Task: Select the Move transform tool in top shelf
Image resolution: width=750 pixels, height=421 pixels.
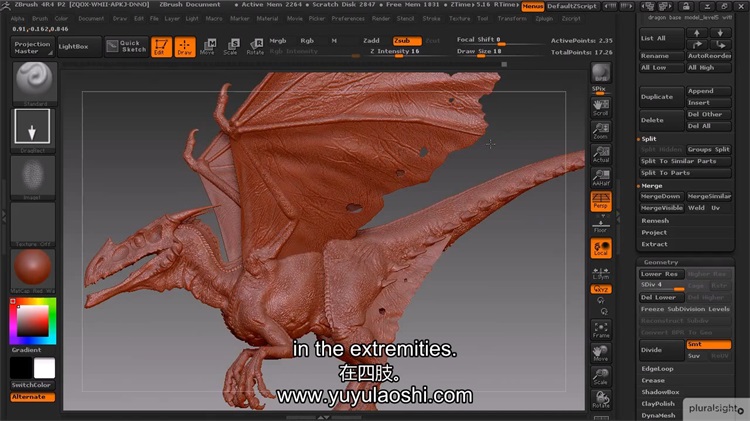Action: pyautogui.click(x=208, y=47)
